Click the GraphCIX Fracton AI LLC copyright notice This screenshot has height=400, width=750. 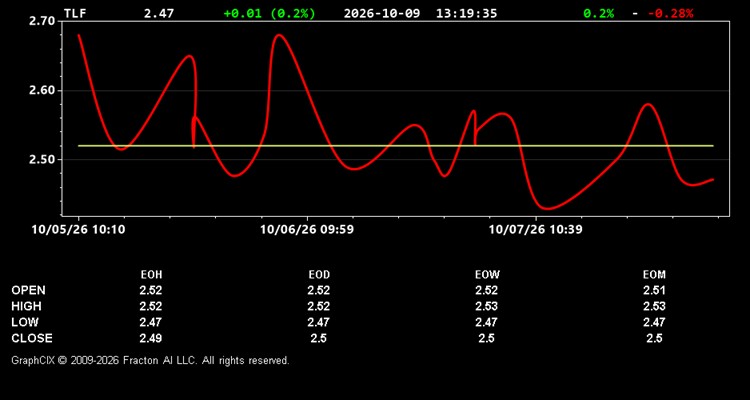tap(150, 360)
